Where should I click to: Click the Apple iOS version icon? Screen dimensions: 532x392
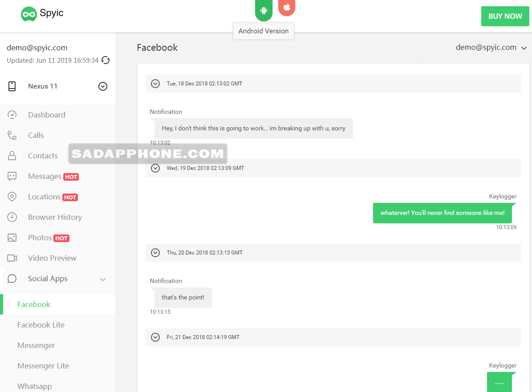(x=287, y=8)
